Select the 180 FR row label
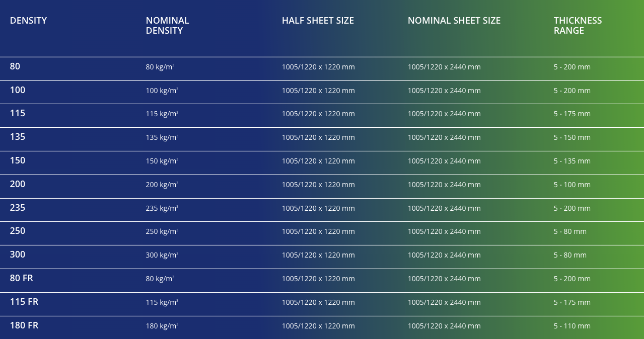Image resolution: width=644 pixels, height=339 pixels. [x=24, y=325]
